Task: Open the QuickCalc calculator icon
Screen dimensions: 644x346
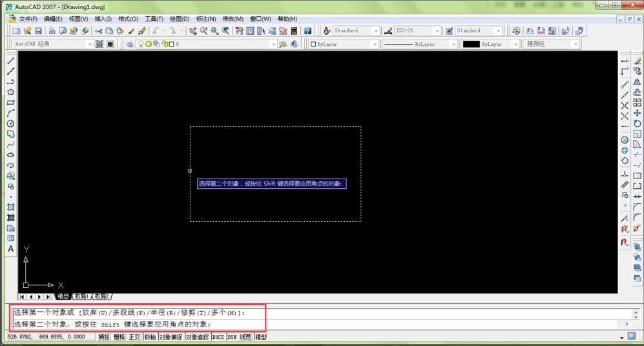Action: (x=294, y=31)
